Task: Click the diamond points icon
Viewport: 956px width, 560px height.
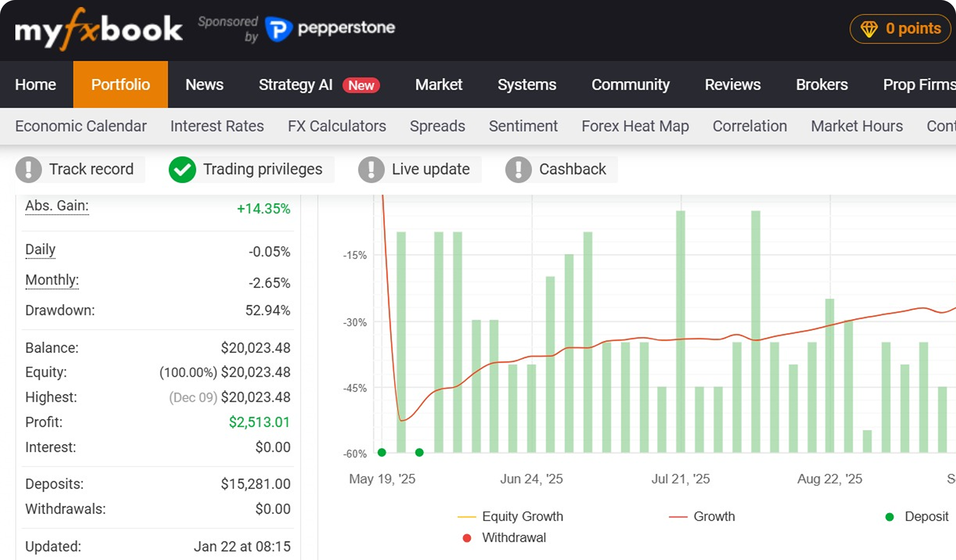Action: 869,29
